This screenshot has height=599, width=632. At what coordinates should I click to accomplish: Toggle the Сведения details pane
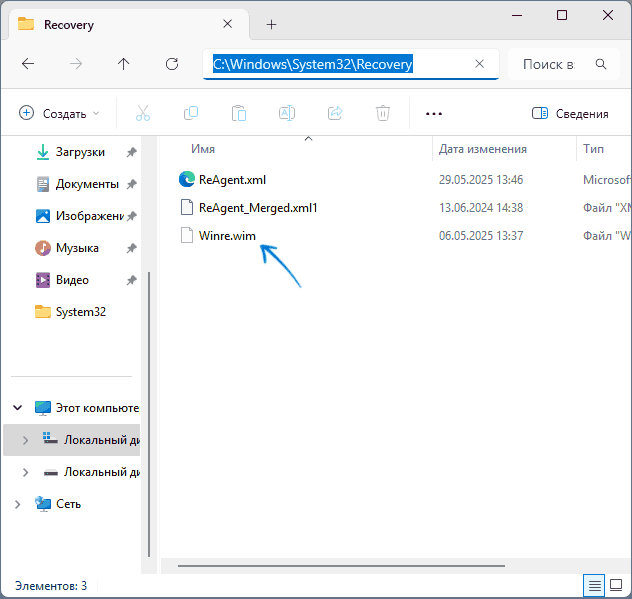coord(570,114)
